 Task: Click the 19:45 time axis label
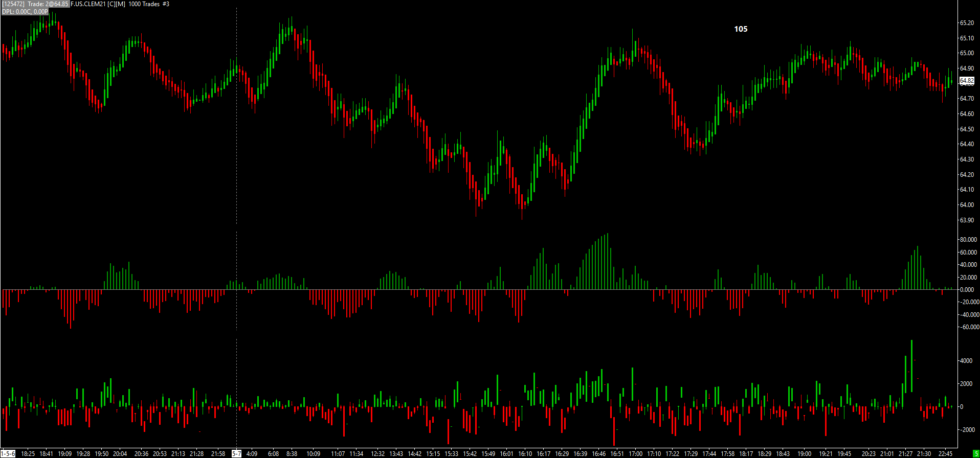coord(844,454)
